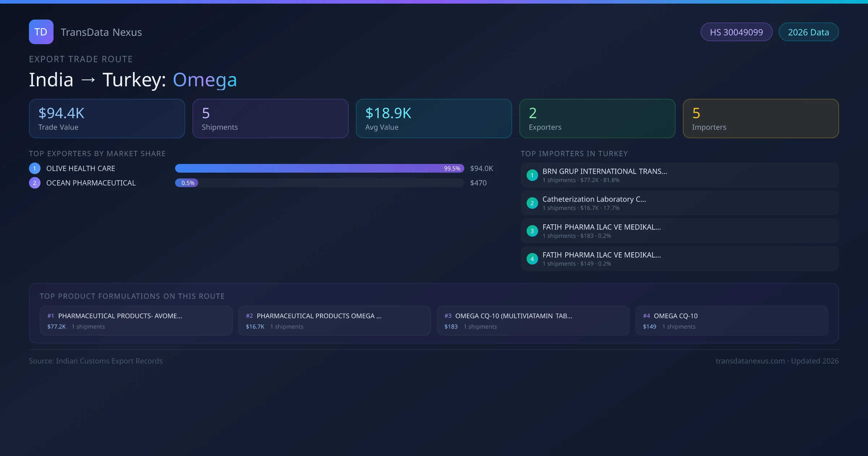Click green rank 3 importer badge
The width and height of the screenshot is (868, 456).
(532, 231)
